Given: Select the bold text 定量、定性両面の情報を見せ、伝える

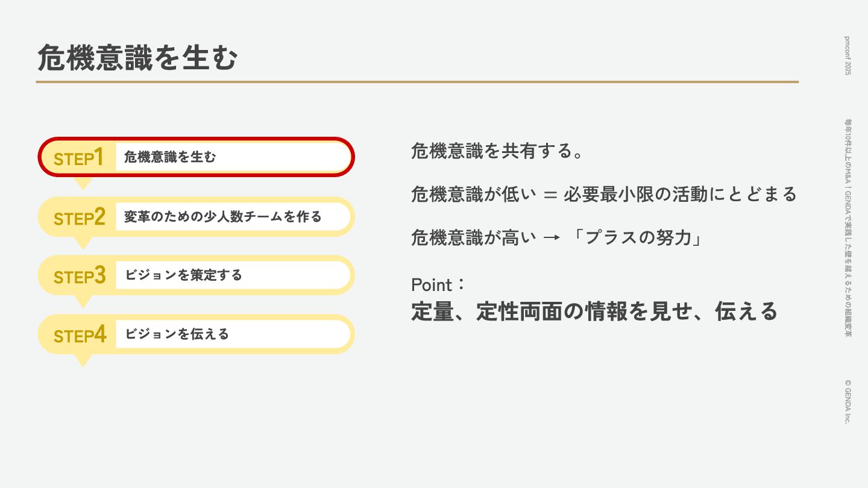Looking at the screenshot, I should pyautogui.click(x=594, y=311).
